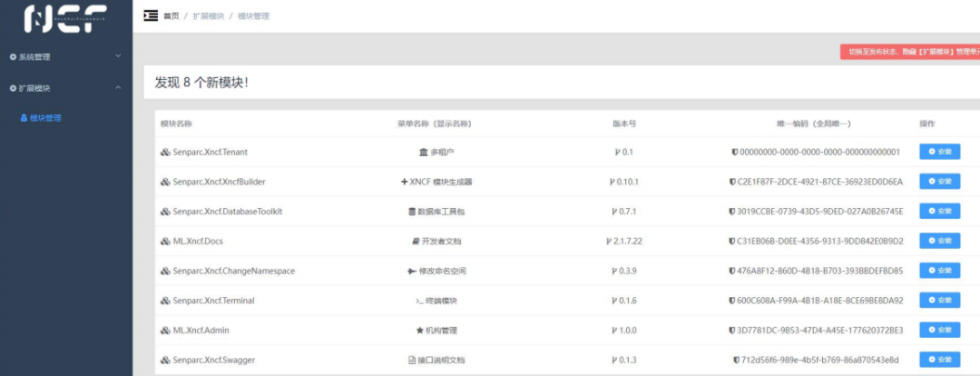Click the 菜单名称（显示名称） column header
The image size is (980, 376).
(x=435, y=124)
